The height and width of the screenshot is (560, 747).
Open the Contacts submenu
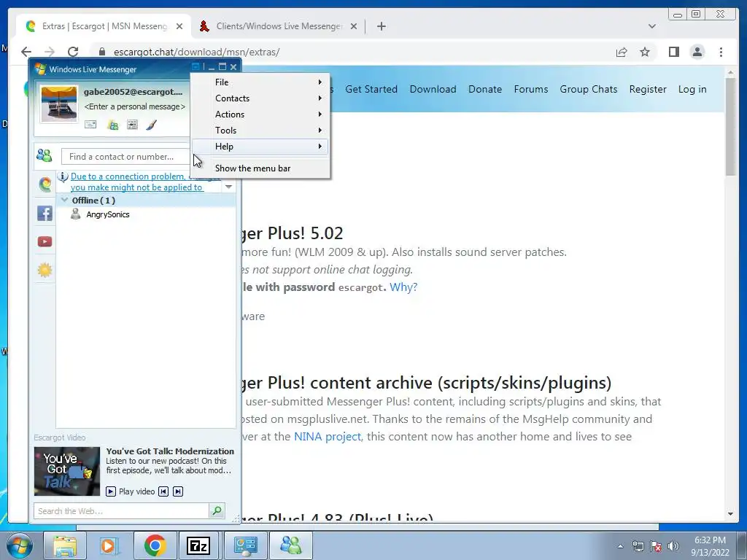260,98
